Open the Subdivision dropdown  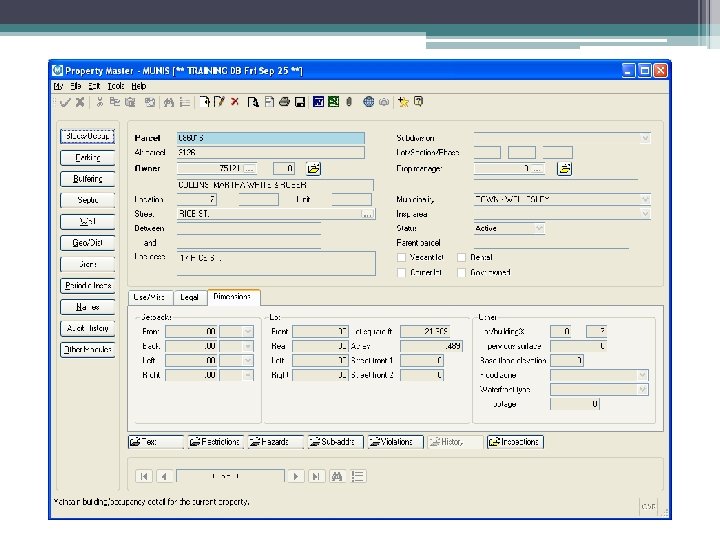click(x=645, y=138)
